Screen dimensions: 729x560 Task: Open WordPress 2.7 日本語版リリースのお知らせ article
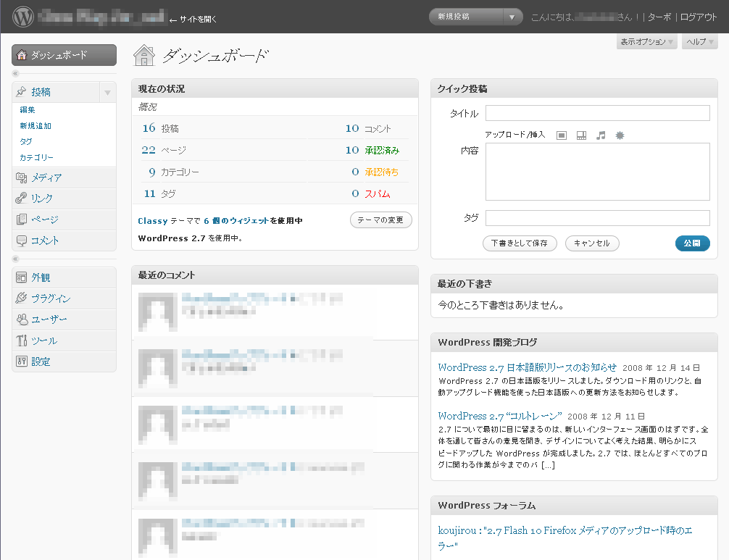coord(528,367)
